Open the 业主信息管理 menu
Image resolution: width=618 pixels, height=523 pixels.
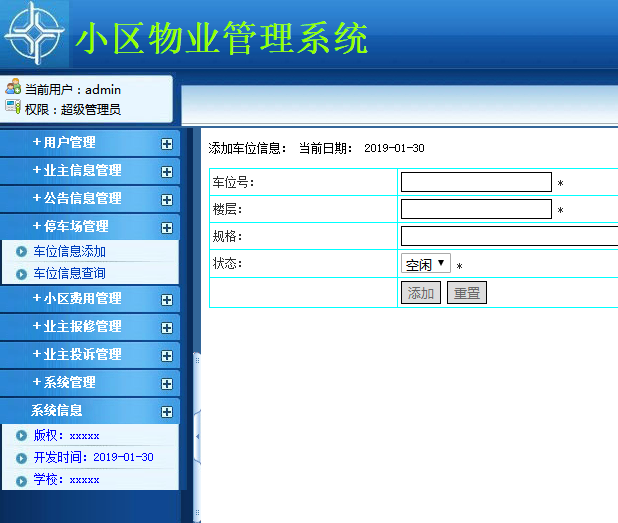pos(77,170)
